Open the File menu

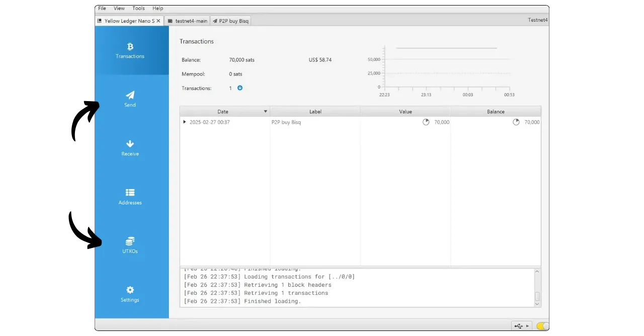(x=102, y=9)
